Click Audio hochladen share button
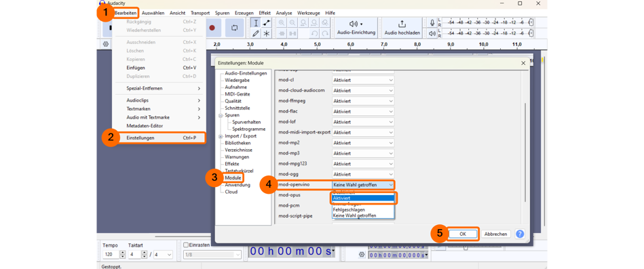The width and height of the screenshot is (644, 269). (x=402, y=28)
